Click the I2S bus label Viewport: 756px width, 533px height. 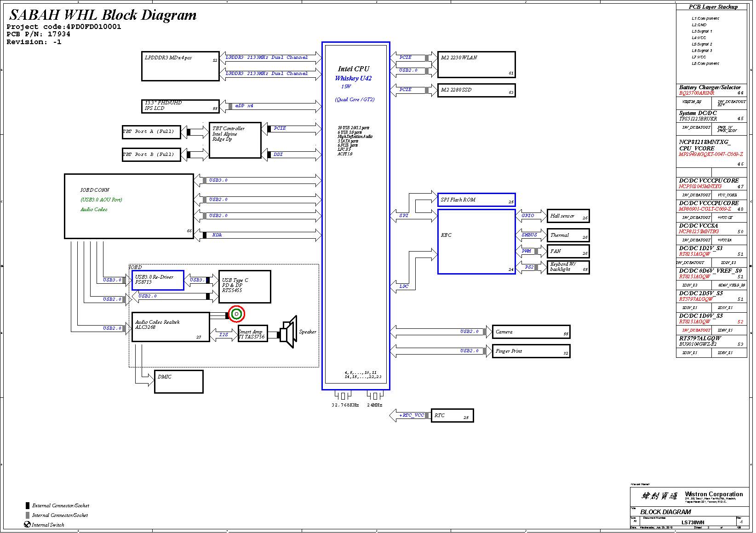pos(223,335)
